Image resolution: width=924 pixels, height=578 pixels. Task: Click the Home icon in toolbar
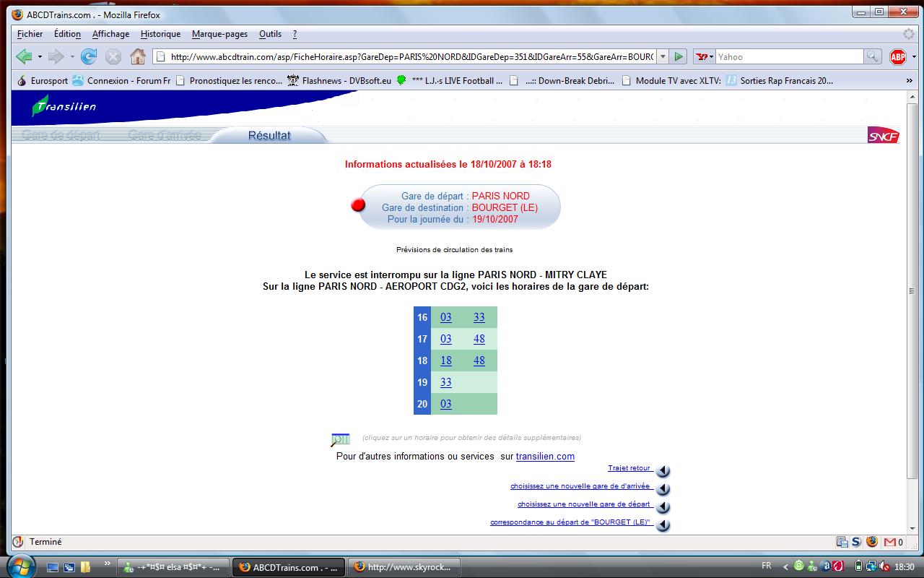[137, 56]
